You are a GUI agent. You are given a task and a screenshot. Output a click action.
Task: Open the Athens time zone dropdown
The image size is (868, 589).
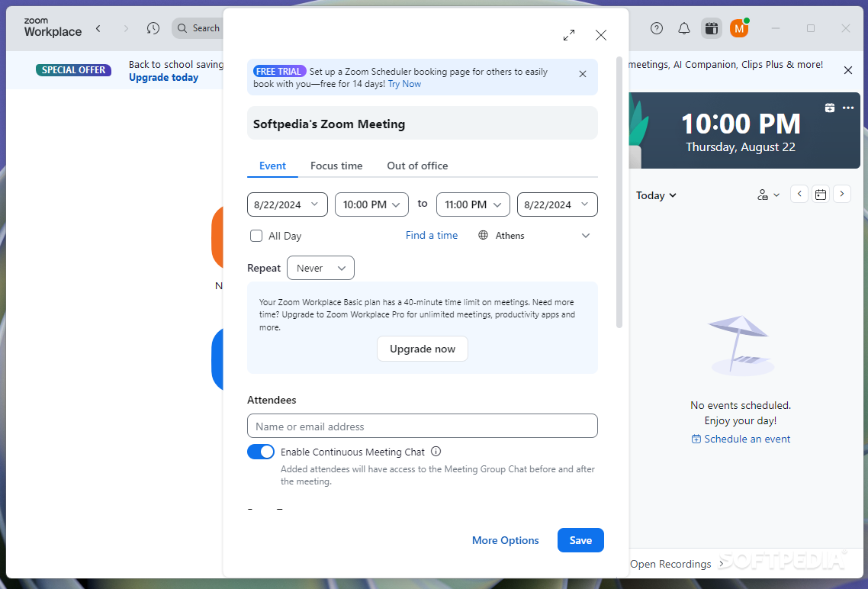pos(534,235)
